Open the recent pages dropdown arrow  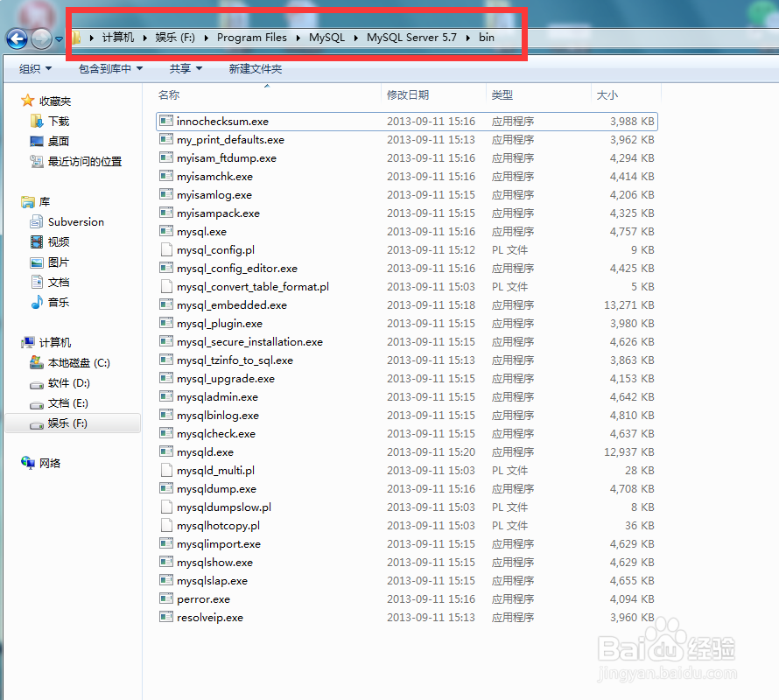[60, 39]
